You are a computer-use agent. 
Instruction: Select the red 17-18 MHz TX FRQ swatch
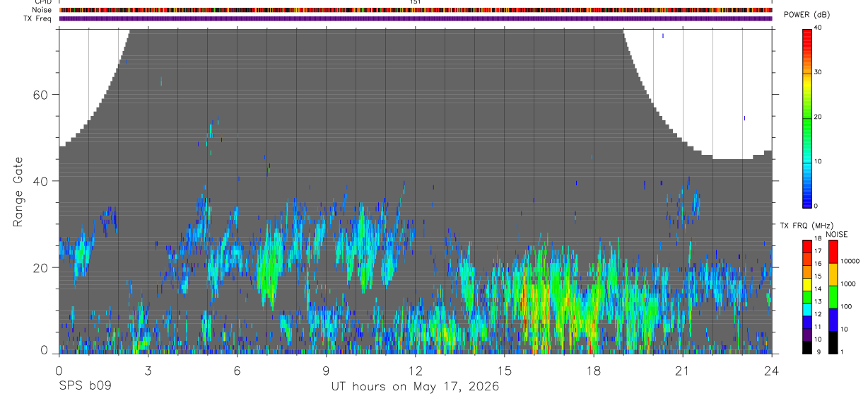(807, 246)
